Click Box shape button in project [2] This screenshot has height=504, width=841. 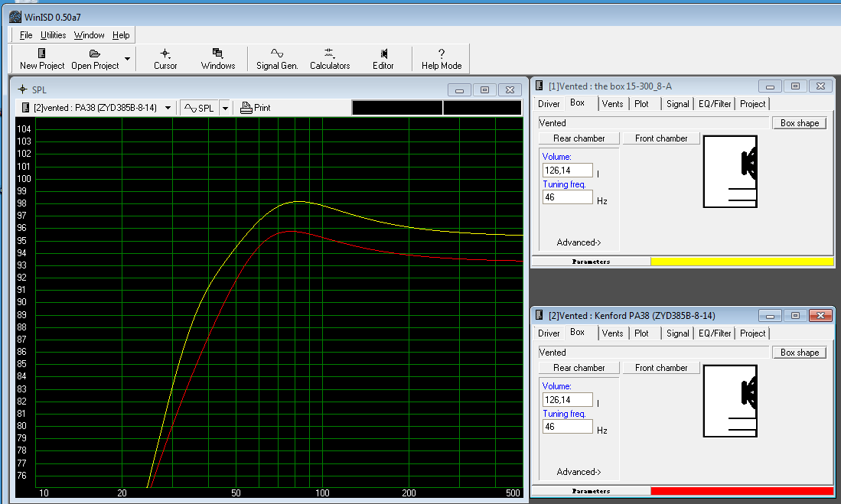point(799,353)
